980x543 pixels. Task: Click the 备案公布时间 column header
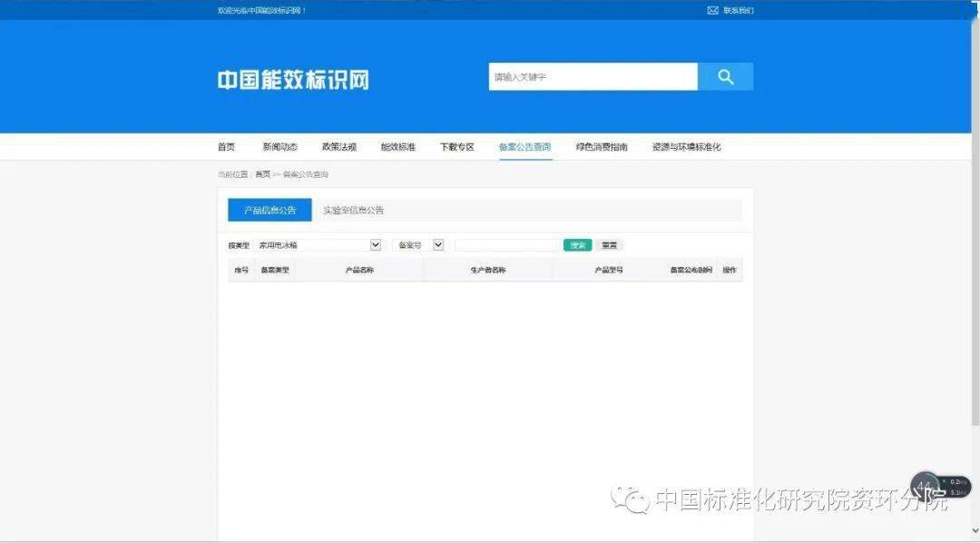coord(691,271)
